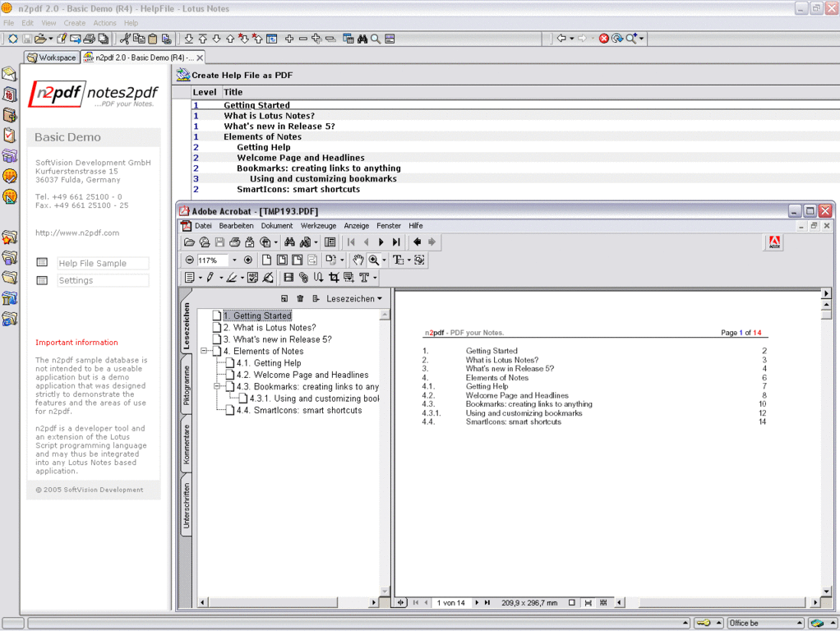
Task: Open the Werkzeuge menu
Action: [x=318, y=226]
